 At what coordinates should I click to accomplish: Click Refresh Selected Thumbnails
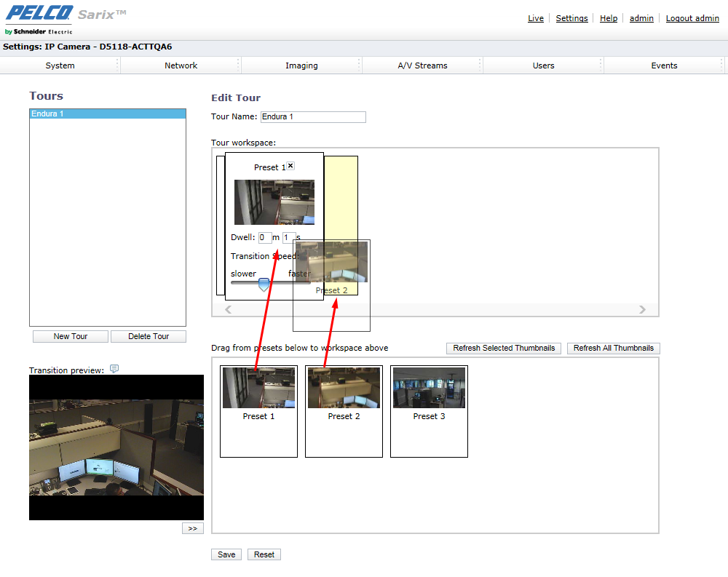coord(504,348)
